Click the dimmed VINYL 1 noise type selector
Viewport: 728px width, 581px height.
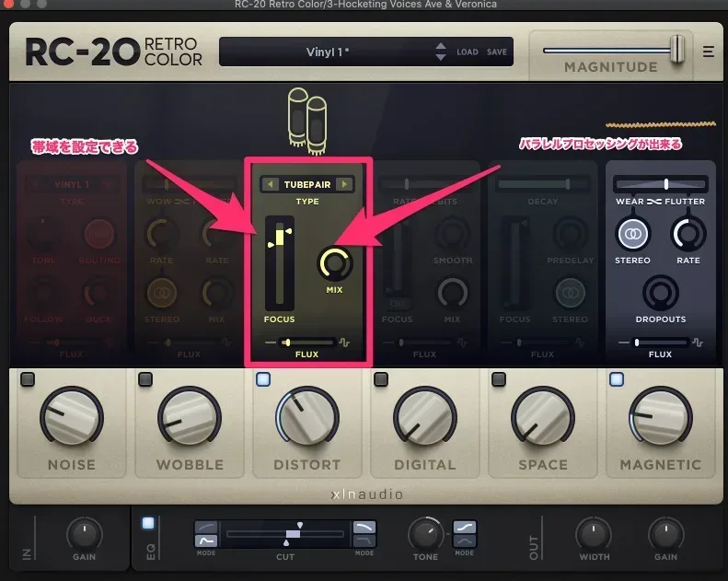pyautogui.click(x=72, y=184)
